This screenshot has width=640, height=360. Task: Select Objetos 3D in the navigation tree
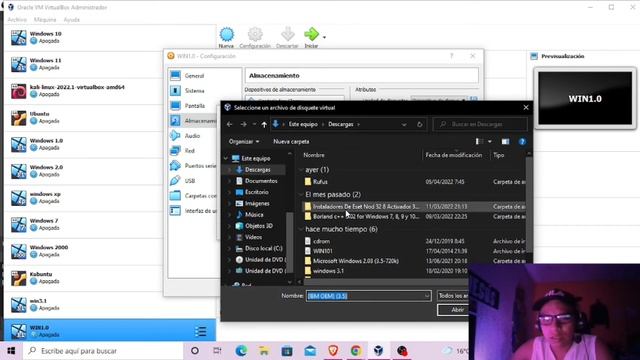(x=259, y=226)
